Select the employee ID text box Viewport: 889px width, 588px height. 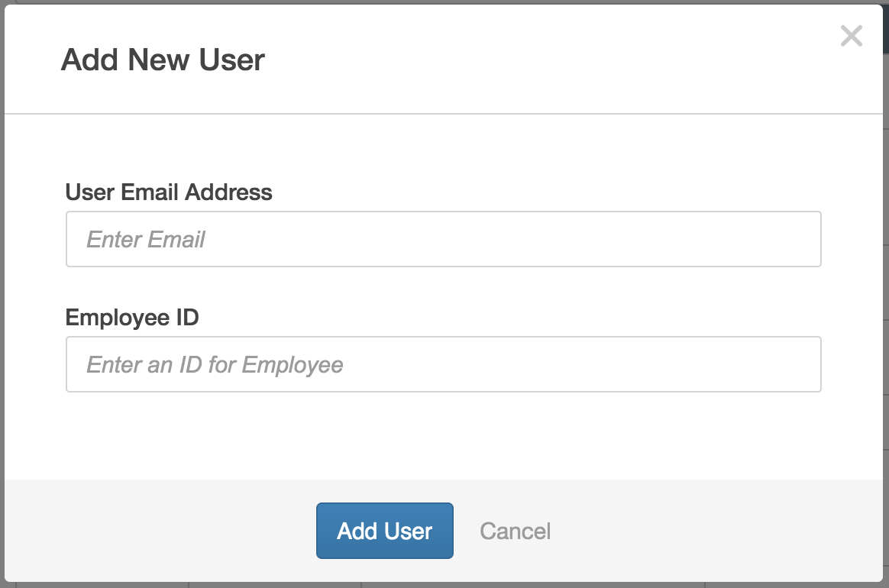pos(443,364)
